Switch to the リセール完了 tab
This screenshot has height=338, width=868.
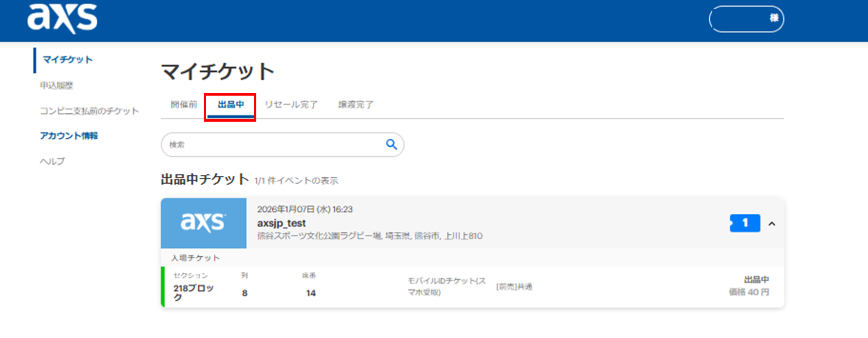click(291, 105)
